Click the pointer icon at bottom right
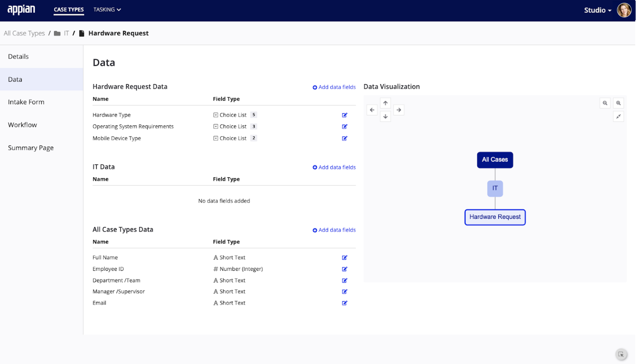 pyautogui.click(x=621, y=354)
